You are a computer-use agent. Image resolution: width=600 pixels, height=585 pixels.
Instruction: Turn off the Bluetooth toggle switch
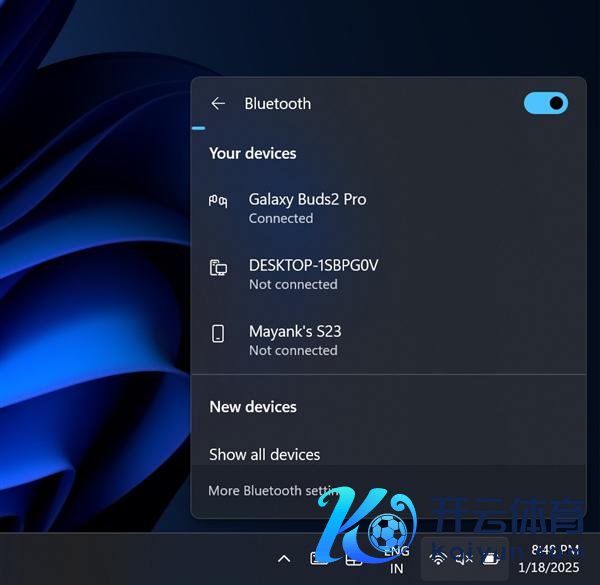(545, 103)
